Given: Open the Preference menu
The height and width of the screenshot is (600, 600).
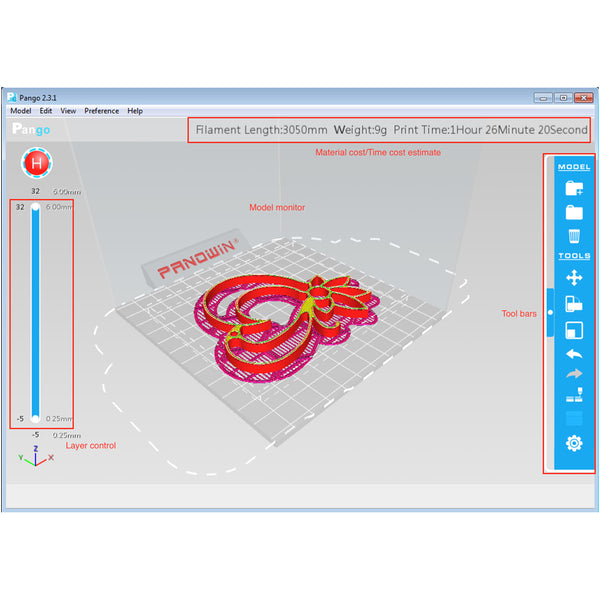Looking at the screenshot, I should [101, 111].
